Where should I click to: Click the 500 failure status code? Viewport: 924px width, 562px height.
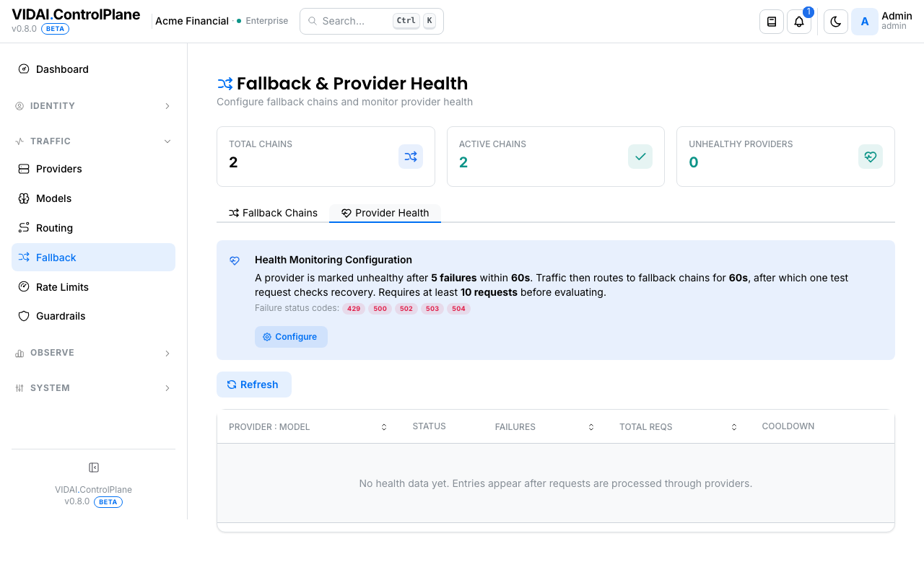click(x=380, y=309)
